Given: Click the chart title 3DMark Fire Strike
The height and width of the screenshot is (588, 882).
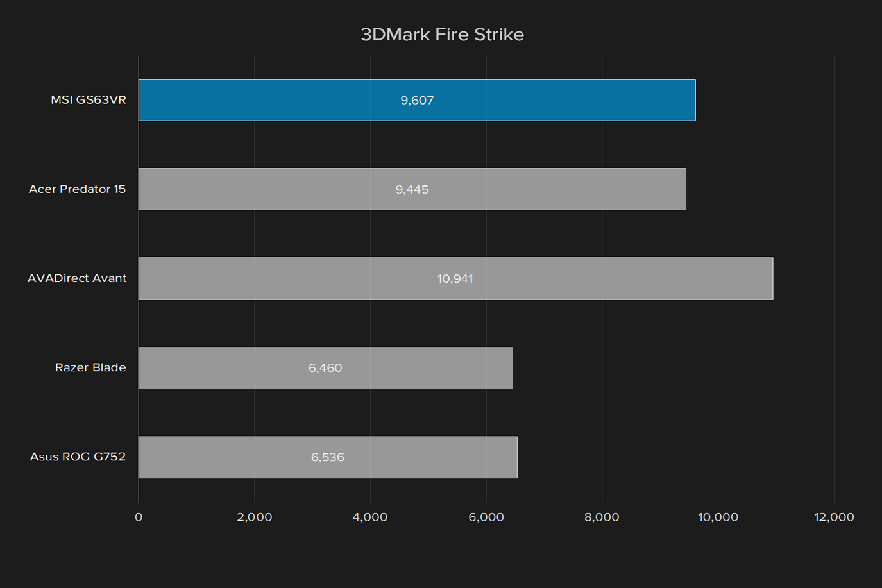Looking at the screenshot, I should click(442, 34).
